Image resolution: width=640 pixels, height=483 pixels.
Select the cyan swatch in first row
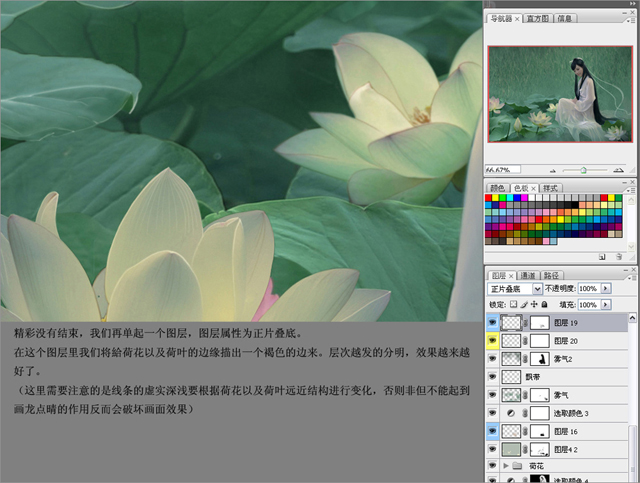tap(510, 198)
